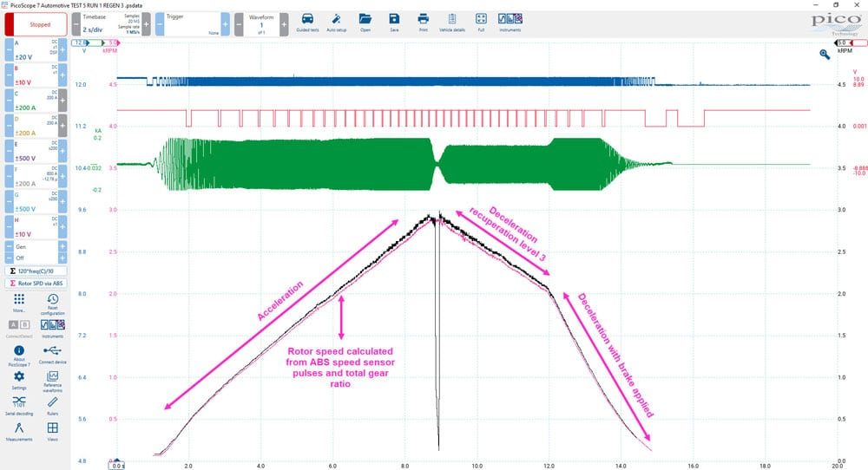The image size is (868, 470).
Task: Click Trigger plus button
Action: [226, 24]
